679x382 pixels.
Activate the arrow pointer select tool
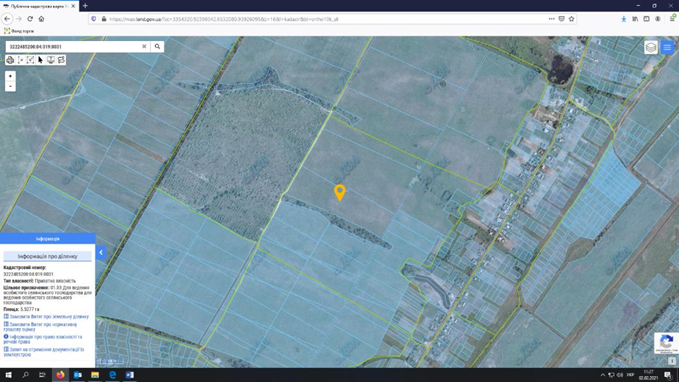click(40, 60)
